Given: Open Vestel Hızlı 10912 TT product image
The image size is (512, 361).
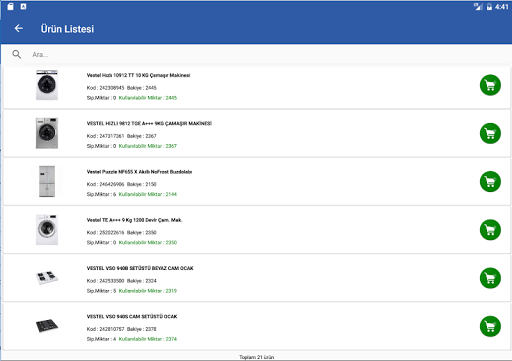Looking at the screenshot, I should (x=47, y=85).
